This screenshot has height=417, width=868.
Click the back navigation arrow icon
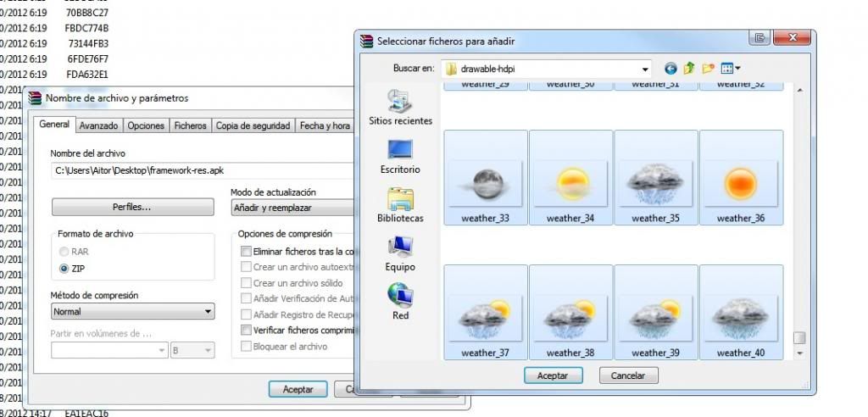[671, 68]
